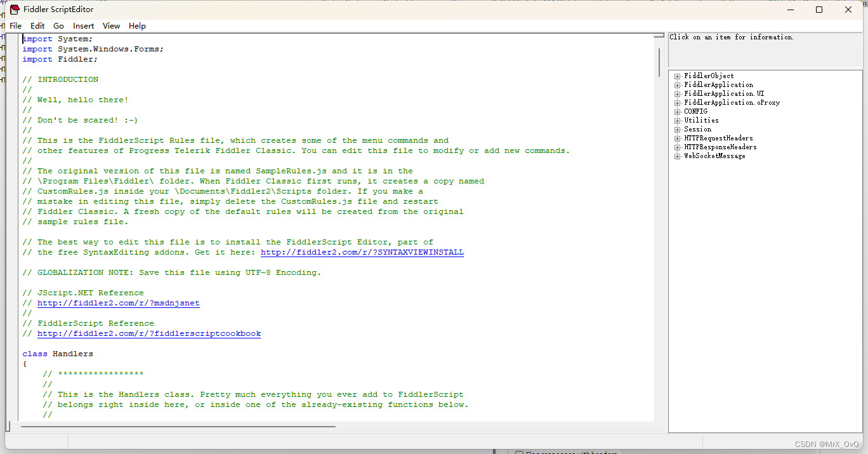This screenshot has height=454, width=868.
Task: Expand the Utilities tree node
Action: point(678,121)
